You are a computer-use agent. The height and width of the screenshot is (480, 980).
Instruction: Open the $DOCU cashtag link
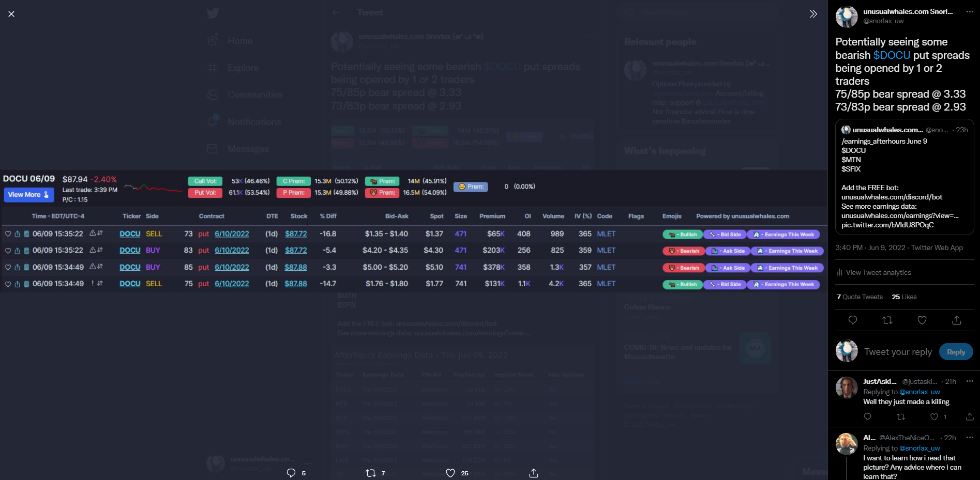[892, 55]
